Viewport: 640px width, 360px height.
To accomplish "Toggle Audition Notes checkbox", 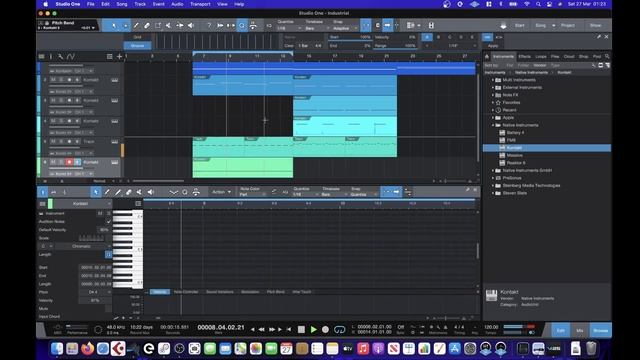I will (x=109, y=221).
